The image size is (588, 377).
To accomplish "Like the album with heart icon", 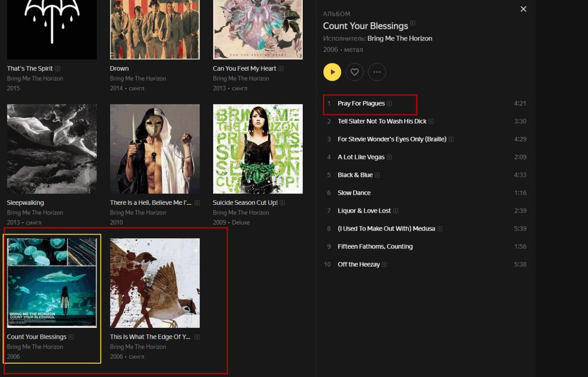I will pyautogui.click(x=355, y=72).
